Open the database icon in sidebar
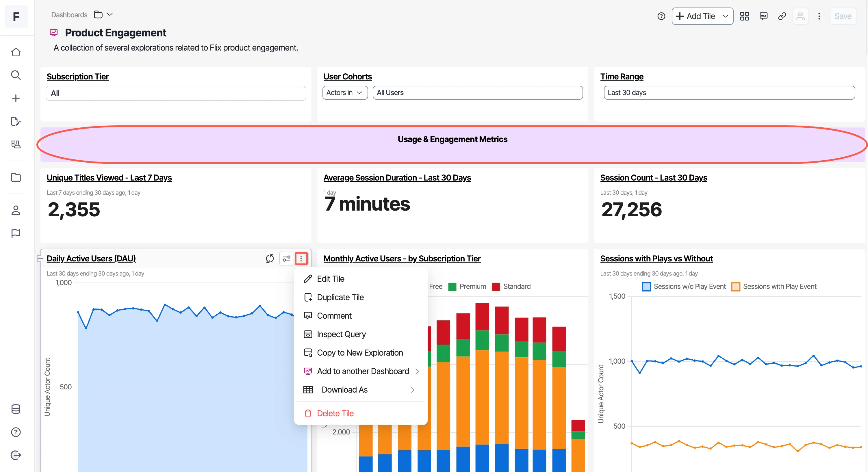The width and height of the screenshot is (868, 472). pos(16,409)
